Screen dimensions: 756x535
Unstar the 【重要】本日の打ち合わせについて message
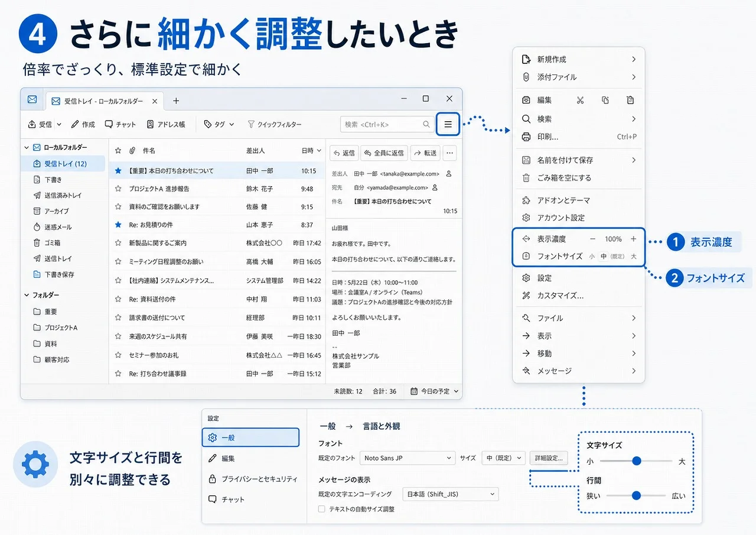[x=118, y=171]
